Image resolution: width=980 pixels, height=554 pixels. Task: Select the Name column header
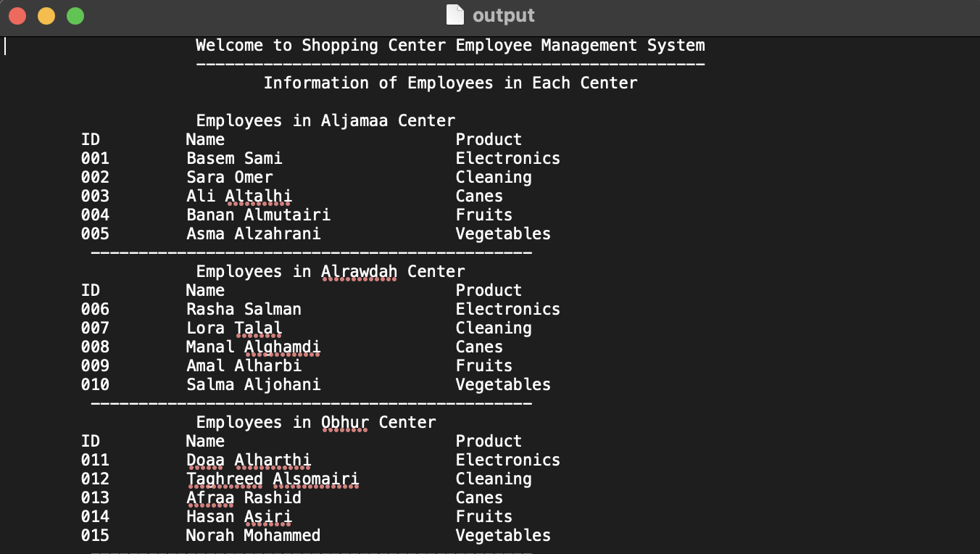point(204,139)
